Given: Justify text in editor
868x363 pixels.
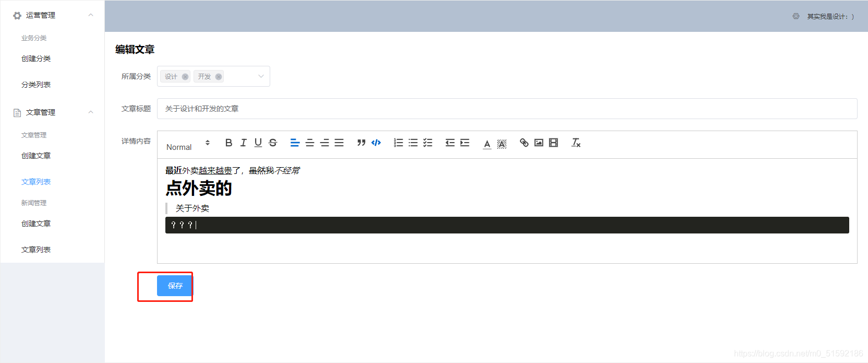Looking at the screenshot, I should (x=339, y=143).
